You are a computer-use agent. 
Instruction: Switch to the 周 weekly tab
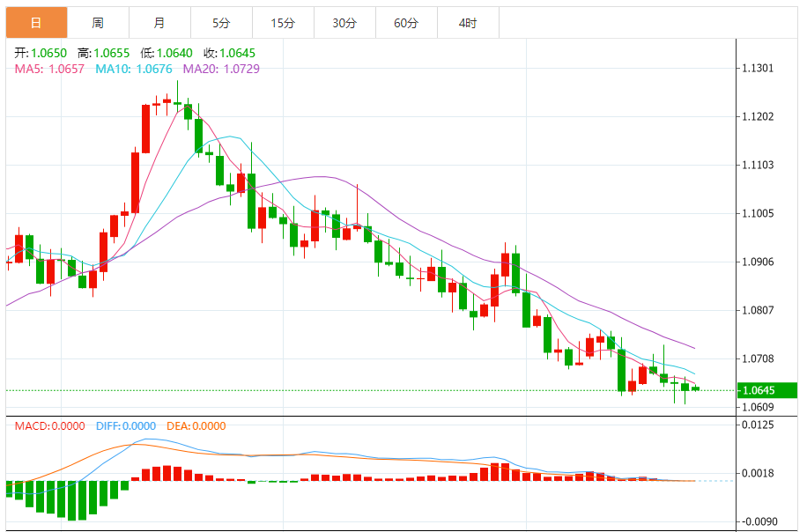[x=99, y=23]
